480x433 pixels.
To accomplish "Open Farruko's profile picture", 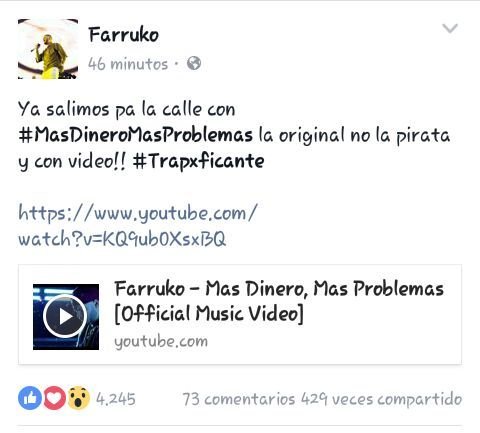I will [48, 49].
